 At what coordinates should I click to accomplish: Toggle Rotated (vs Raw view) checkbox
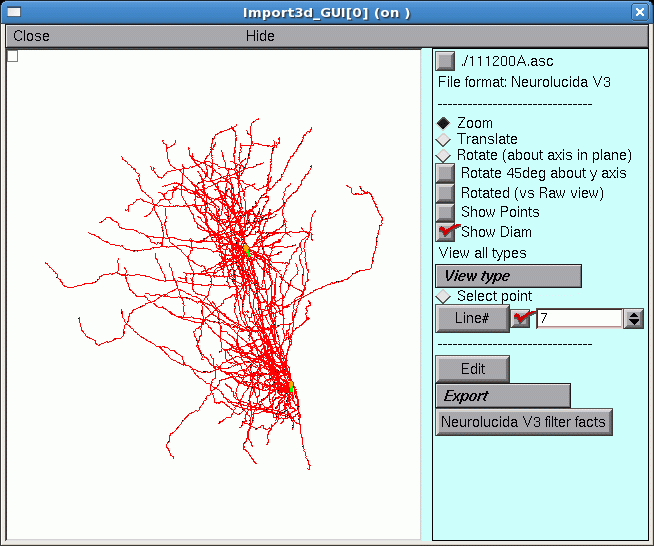446,193
